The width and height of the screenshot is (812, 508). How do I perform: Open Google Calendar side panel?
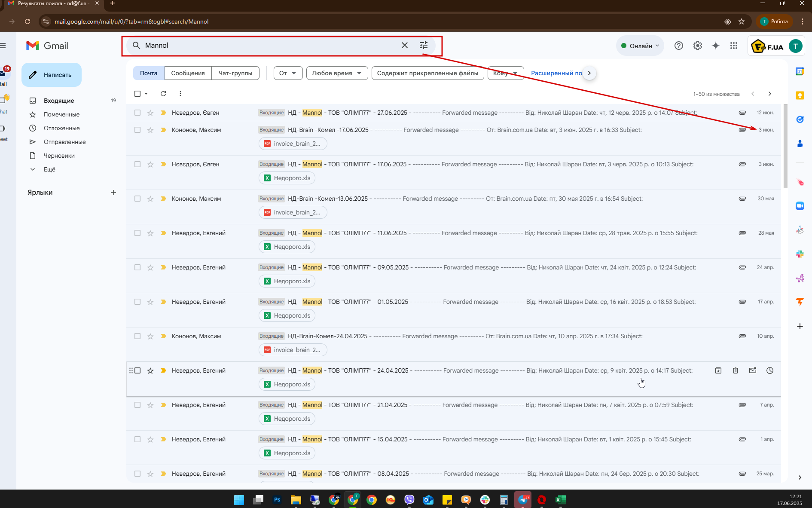[800, 71]
